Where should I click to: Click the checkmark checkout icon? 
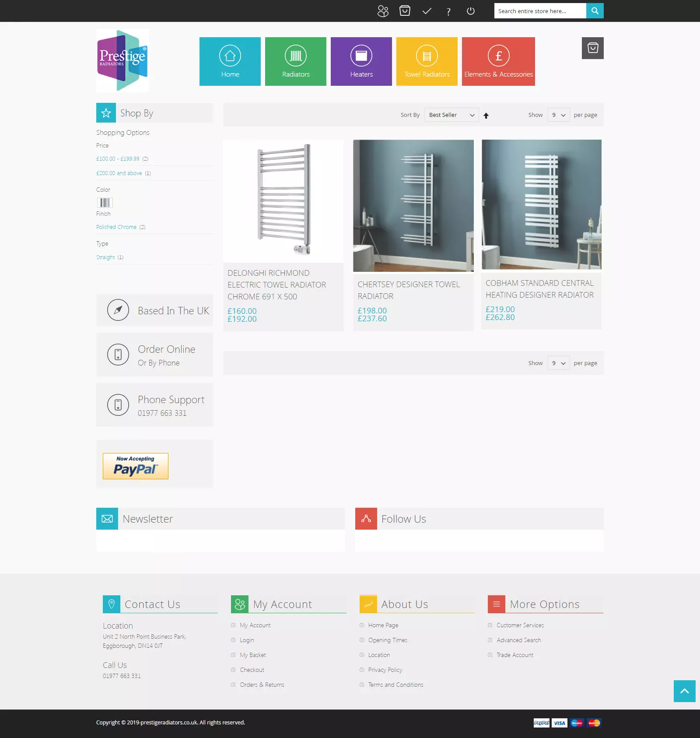pyautogui.click(x=427, y=11)
